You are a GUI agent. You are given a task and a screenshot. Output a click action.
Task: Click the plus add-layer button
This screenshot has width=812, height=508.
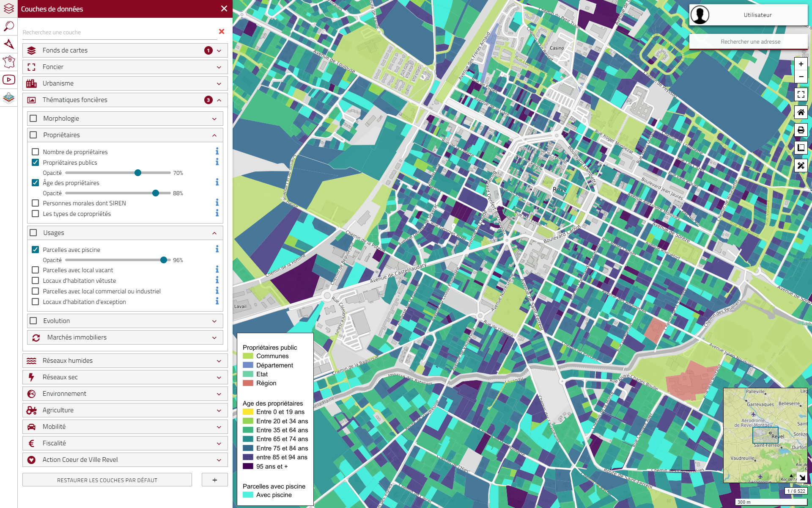point(215,480)
